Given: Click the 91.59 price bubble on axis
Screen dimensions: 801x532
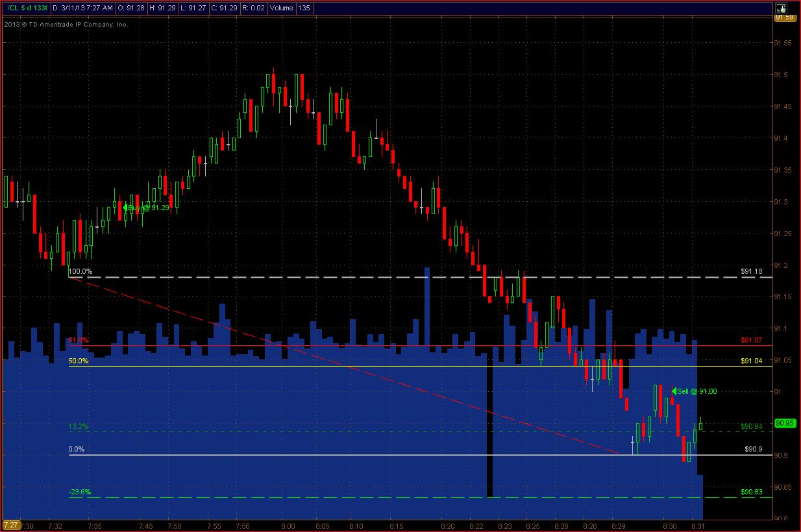Looking at the screenshot, I should tap(785, 18).
